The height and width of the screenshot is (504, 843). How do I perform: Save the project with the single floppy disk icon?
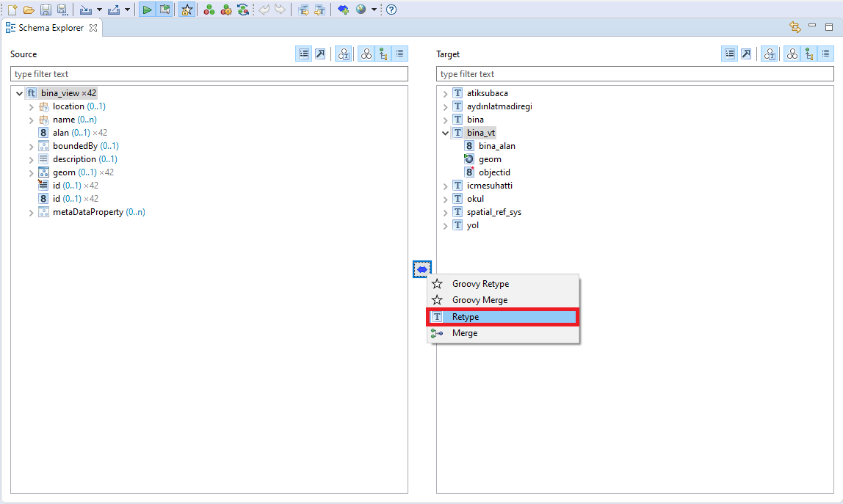pos(46,10)
